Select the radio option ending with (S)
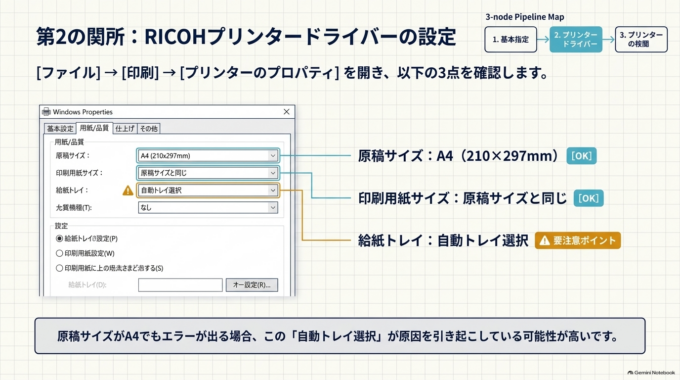This screenshot has height=380, width=680. point(59,268)
